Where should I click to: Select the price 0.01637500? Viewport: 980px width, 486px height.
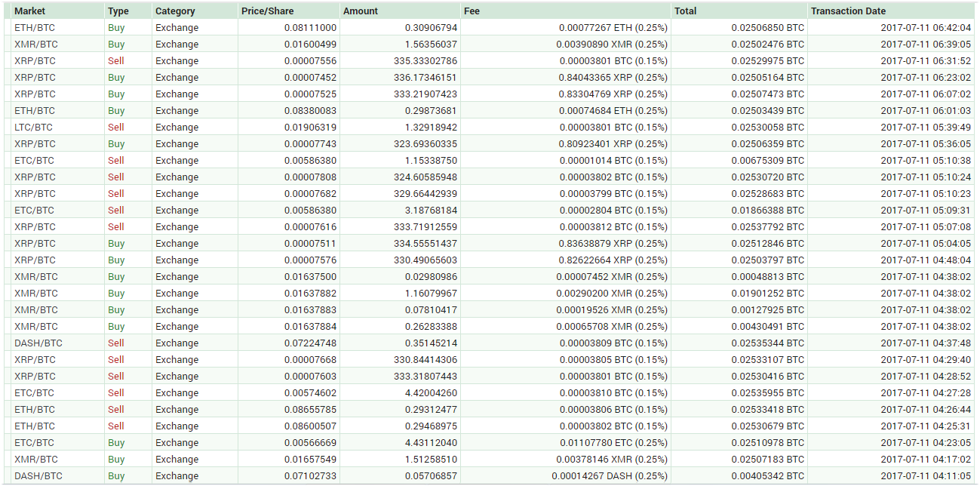point(310,277)
